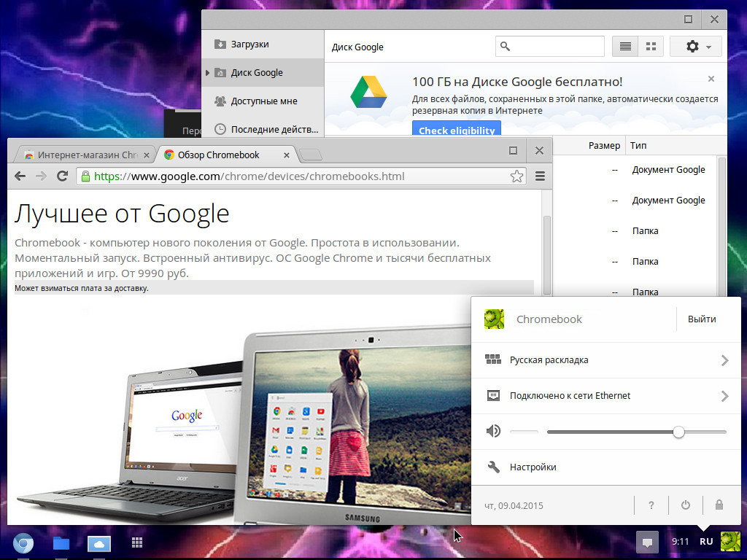Screen dimensions: 747x560
Task: Open the Files gear settings dropdown
Action: (695, 46)
